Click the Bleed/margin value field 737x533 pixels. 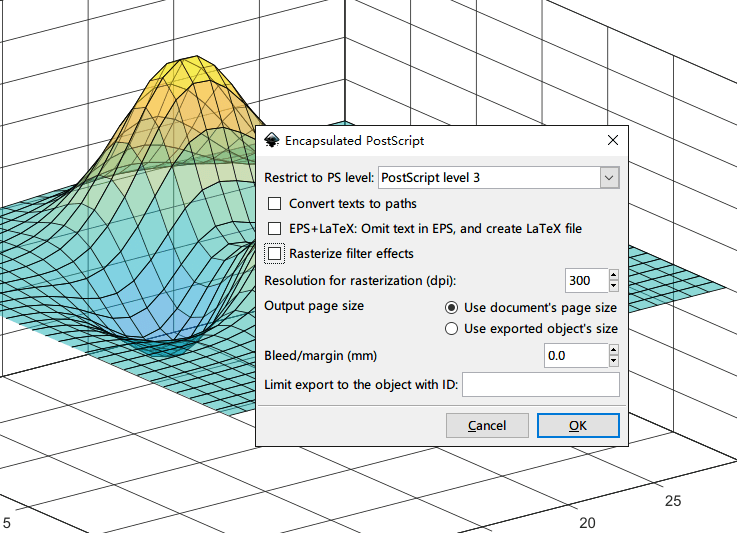(575, 356)
